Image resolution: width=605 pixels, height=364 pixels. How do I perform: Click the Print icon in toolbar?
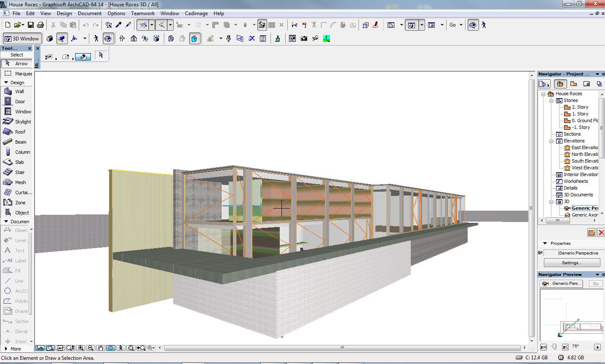tap(40, 25)
